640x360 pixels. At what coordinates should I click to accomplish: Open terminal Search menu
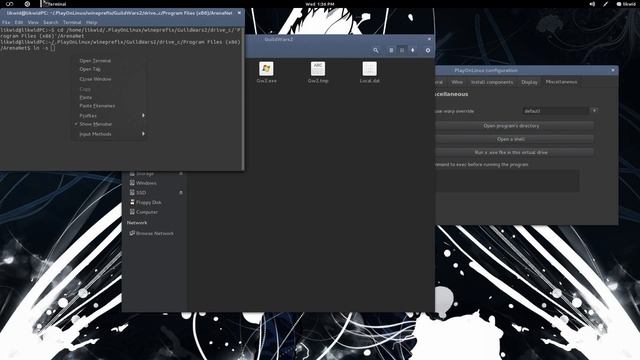coord(51,22)
